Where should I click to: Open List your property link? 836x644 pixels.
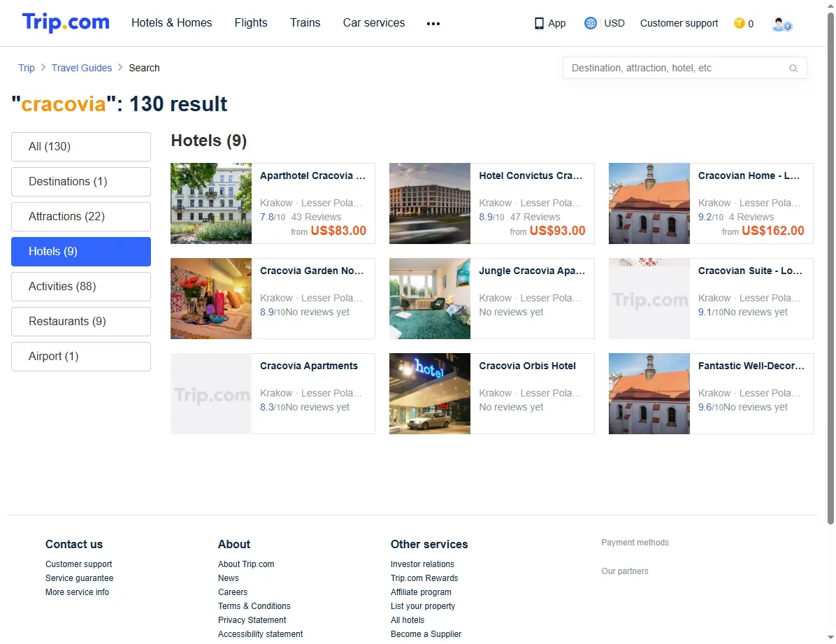click(x=423, y=606)
